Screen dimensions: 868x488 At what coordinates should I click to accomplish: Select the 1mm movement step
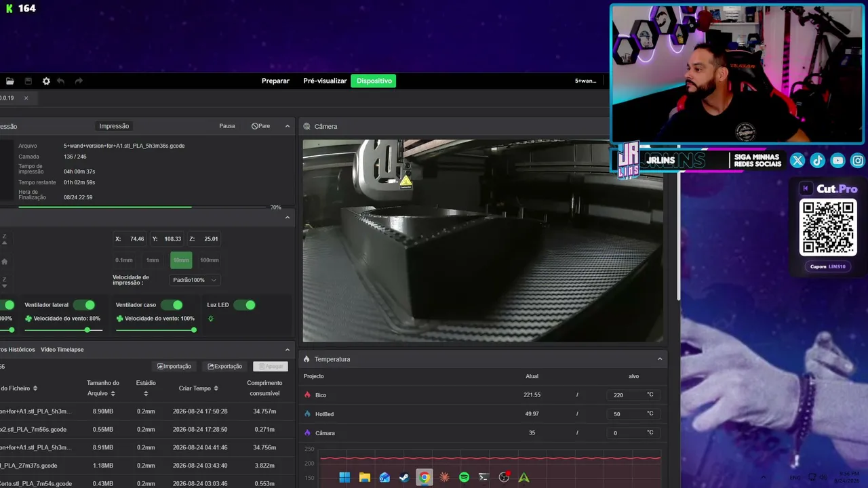[153, 260]
